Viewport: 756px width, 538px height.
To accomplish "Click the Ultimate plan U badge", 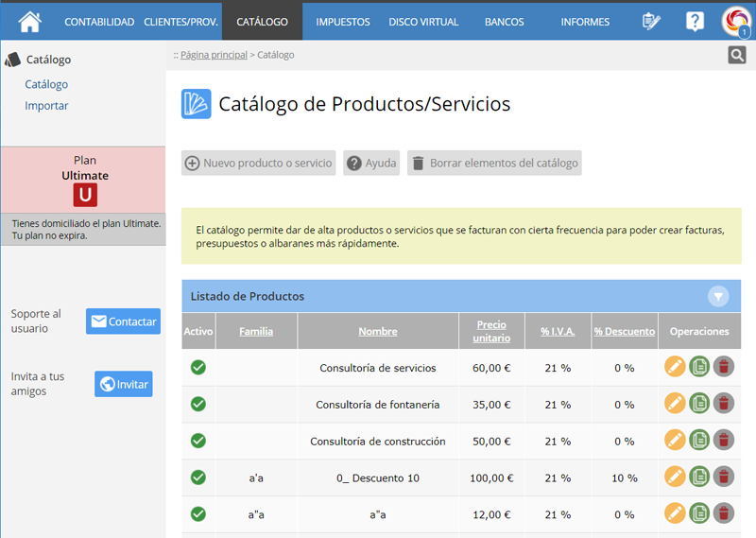I will 85,195.
